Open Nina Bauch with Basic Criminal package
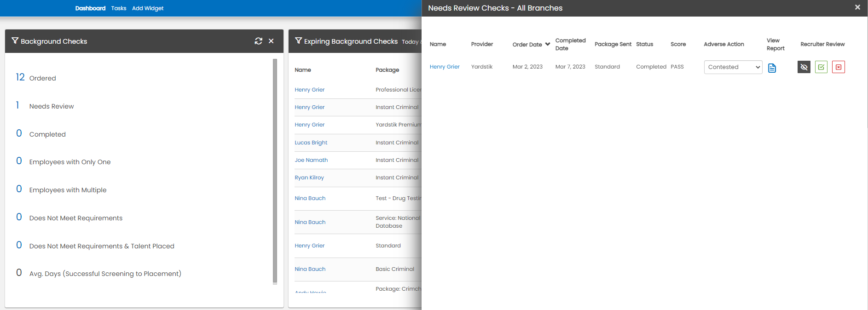 310,269
